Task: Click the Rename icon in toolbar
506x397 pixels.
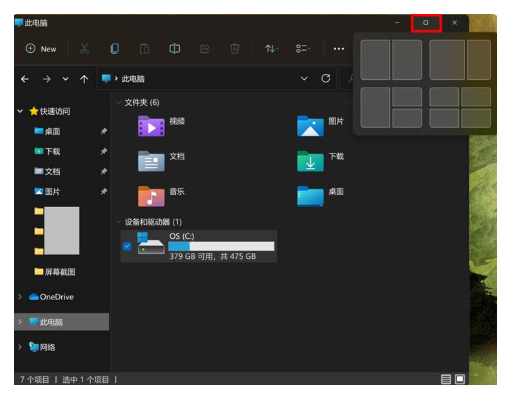Action: tap(174, 49)
